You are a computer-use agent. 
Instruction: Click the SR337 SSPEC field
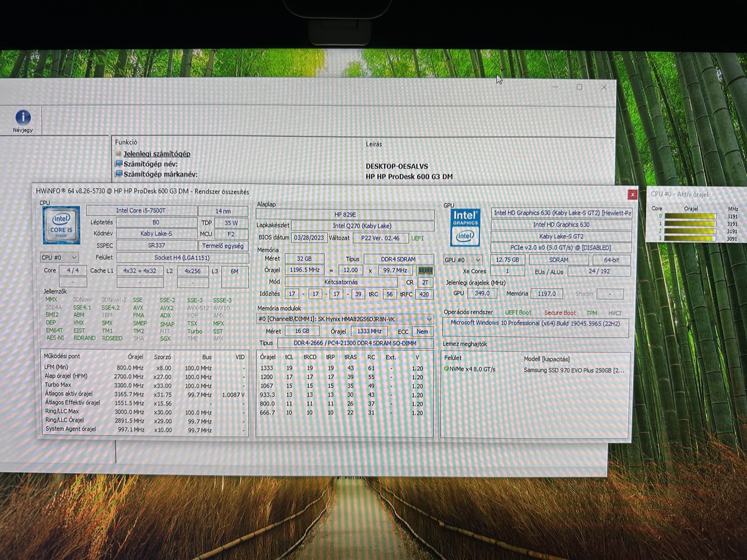(156, 246)
